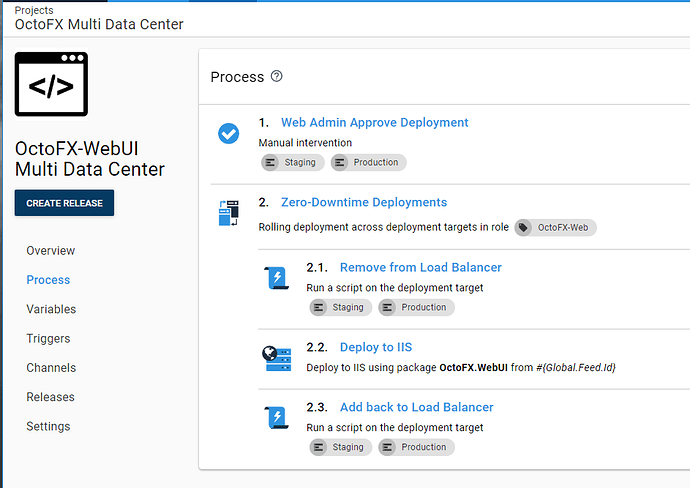Click Production chip under Add back to Load Balancer
This screenshot has width=690, height=488.
click(x=416, y=447)
